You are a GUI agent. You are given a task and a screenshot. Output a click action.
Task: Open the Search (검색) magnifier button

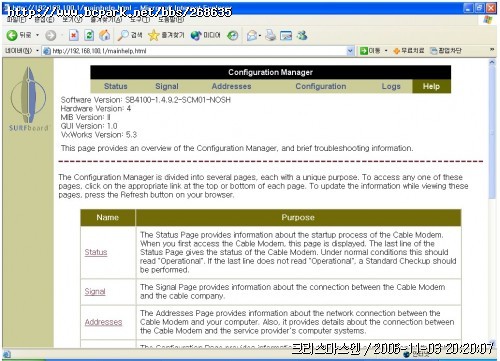(130, 35)
